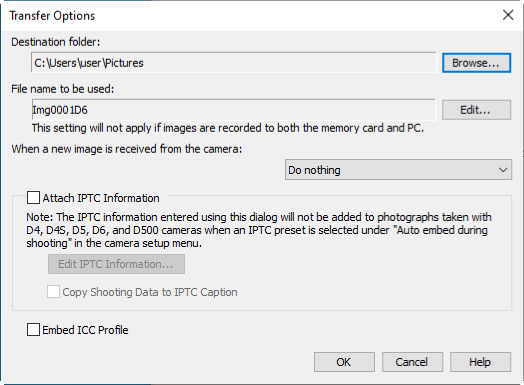The height and width of the screenshot is (385, 524).
Task: Select the Img0001D6 file name field
Action: (234, 110)
